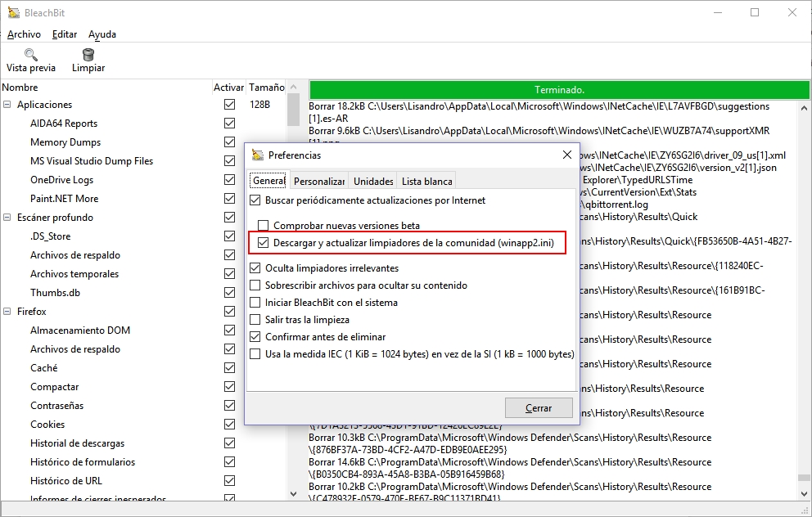Toggle Descargar y actualizar limpiadores de la comunidad

pyautogui.click(x=263, y=243)
